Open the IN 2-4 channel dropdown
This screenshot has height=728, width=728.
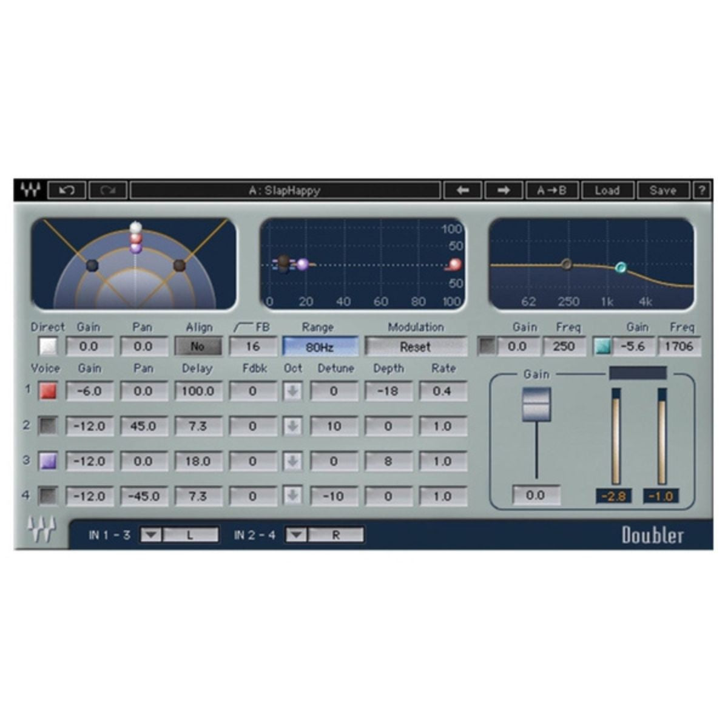[295, 534]
